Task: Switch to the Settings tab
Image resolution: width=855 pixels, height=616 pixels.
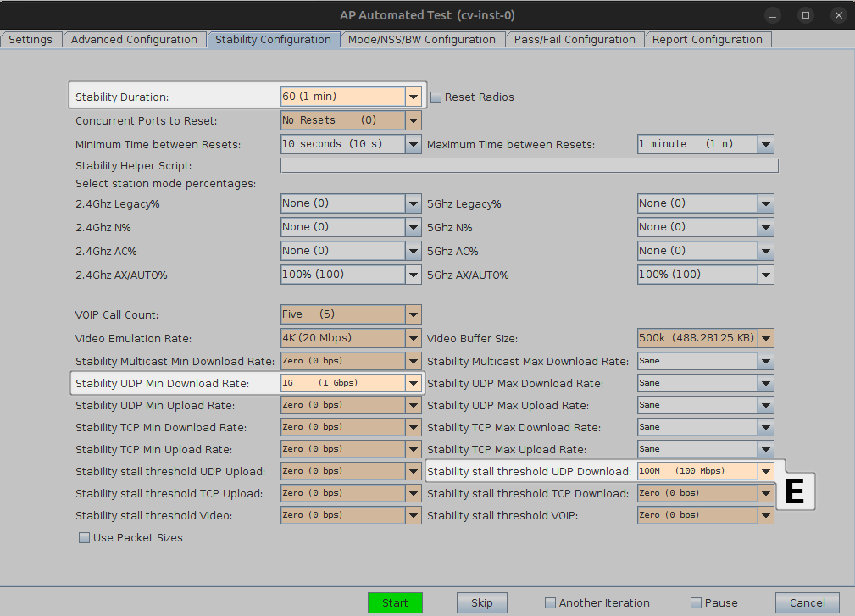Action: coord(31,40)
